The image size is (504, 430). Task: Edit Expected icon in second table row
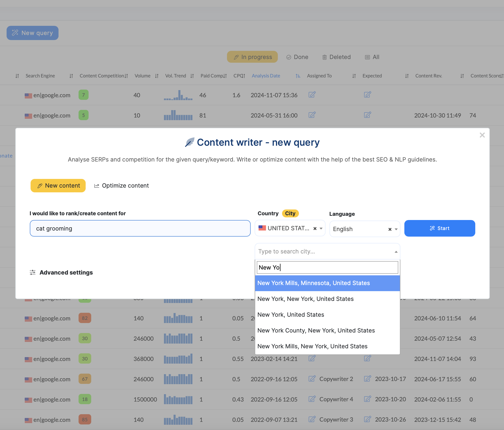[367, 115]
